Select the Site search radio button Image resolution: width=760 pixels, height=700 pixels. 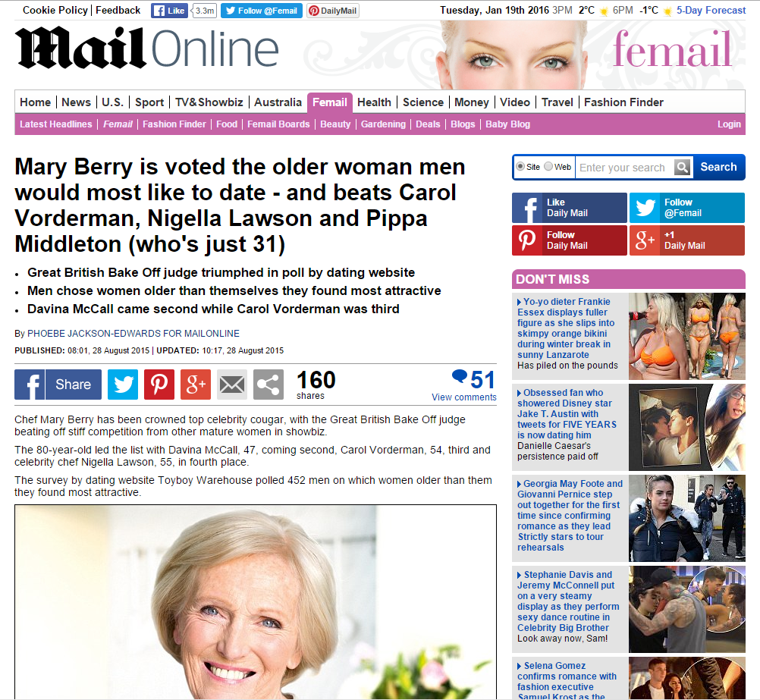point(520,166)
